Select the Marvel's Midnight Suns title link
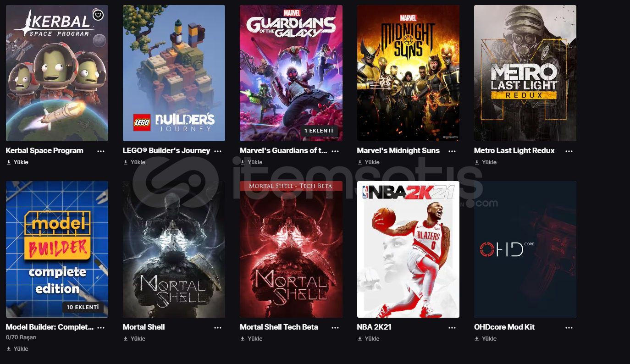Viewport: 630px width, 364px height. [398, 150]
